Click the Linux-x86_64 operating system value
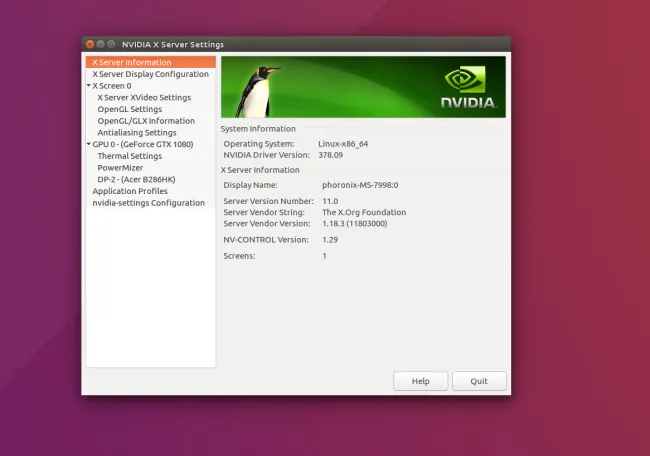 coord(343,144)
